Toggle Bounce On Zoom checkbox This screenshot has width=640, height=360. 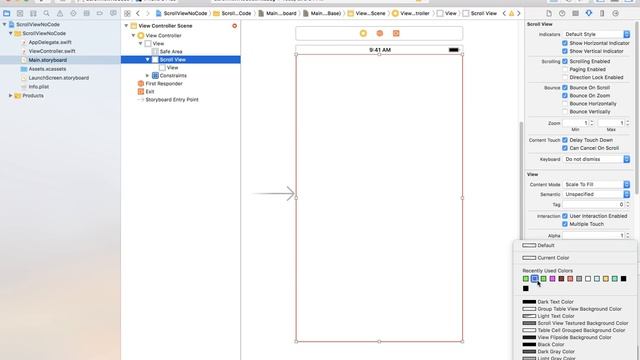pos(565,96)
